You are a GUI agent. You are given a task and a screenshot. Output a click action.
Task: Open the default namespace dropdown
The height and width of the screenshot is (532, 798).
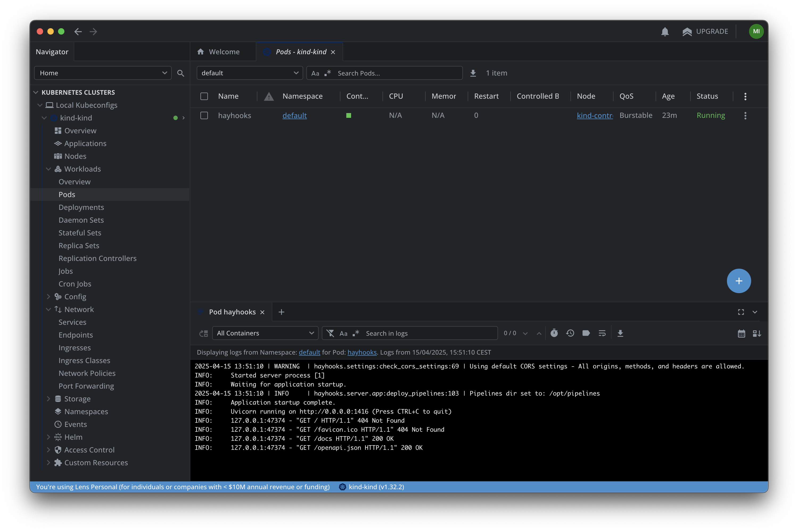coord(249,73)
